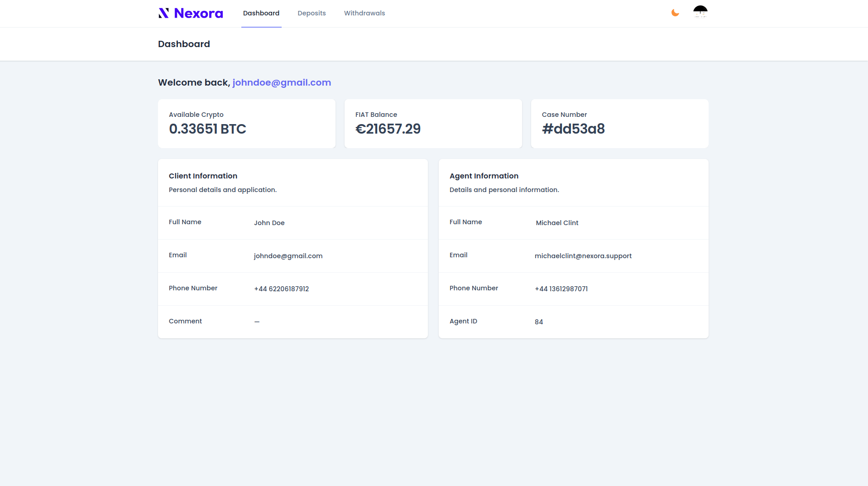Switch to the Dashboard tab
This screenshot has width=868, height=486.
tap(261, 13)
